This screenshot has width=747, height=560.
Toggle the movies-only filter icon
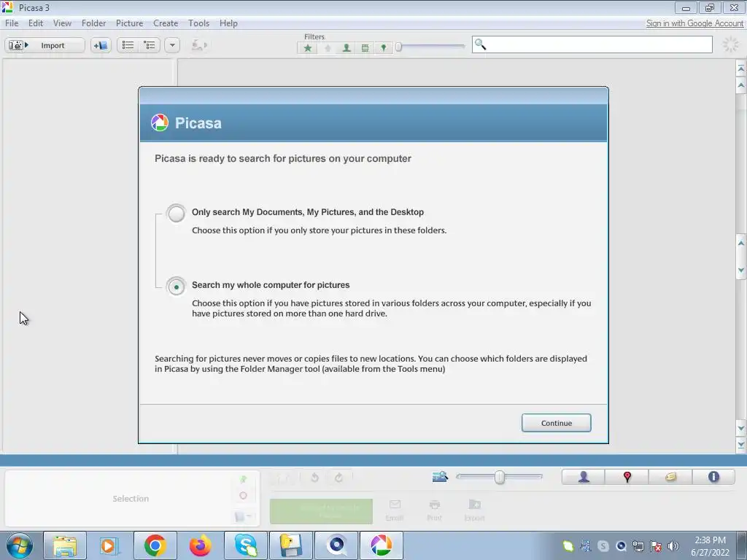click(x=365, y=47)
